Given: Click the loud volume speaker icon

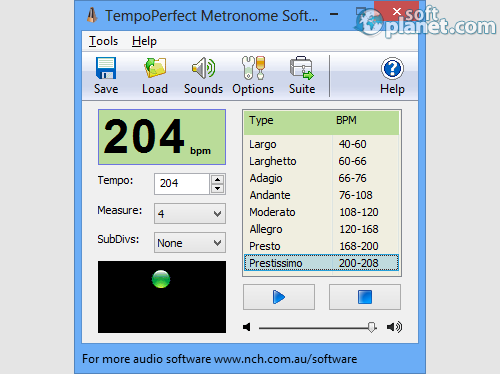Looking at the screenshot, I should pyautogui.click(x=394, y=327).
